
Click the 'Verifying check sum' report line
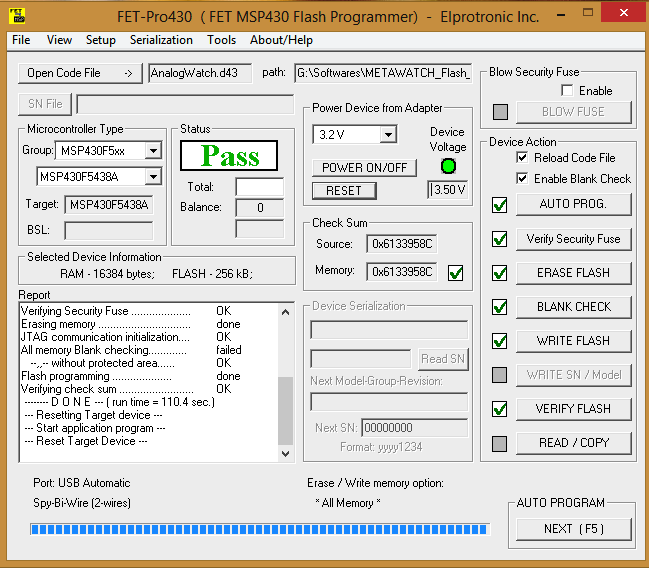pos(126,389)
